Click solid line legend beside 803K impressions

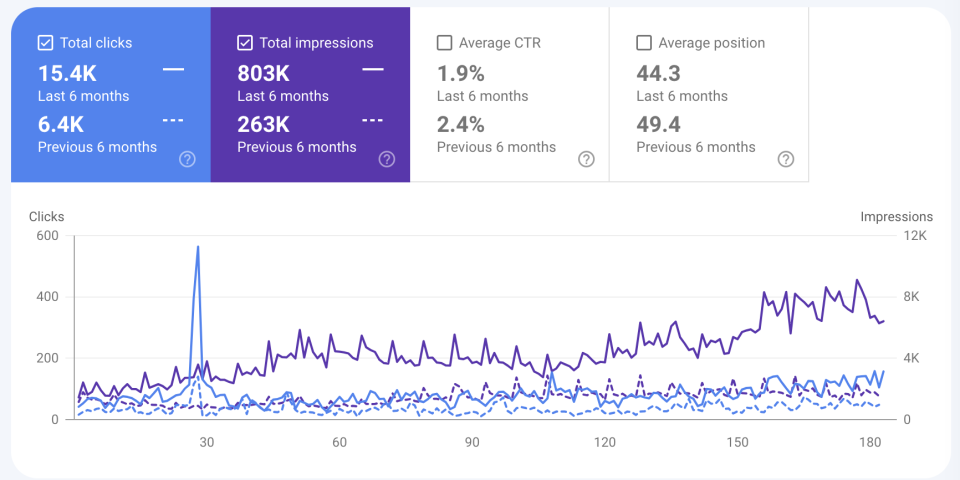pyautogui.click(x=373, y=69)
